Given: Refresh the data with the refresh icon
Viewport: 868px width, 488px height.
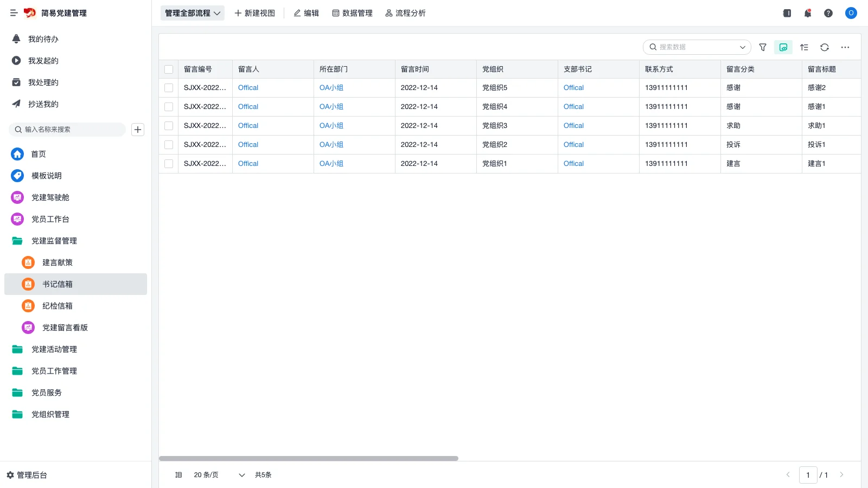Looking at the screenshot, I should click(x=825, y=47).
